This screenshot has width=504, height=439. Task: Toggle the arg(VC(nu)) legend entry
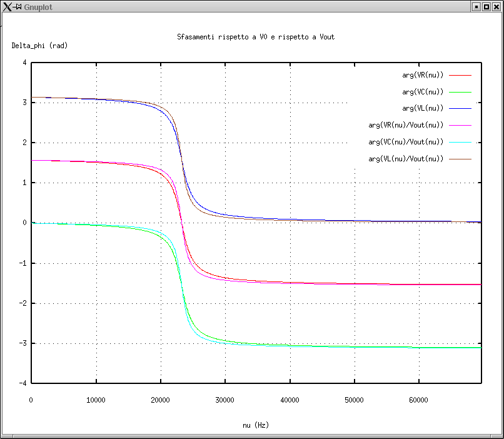(x=423, y=92)
